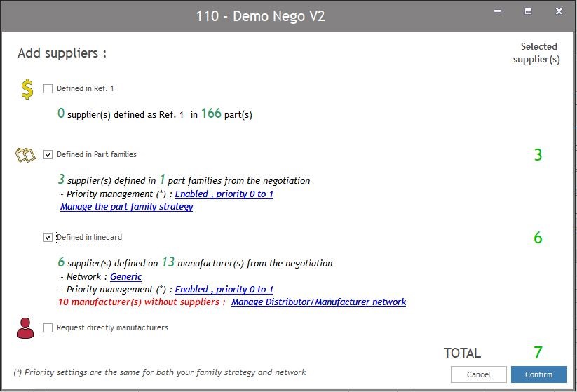Click the yellow dollar sign icon
The width and height of the screenshot is (577, 392).
(27, 89)
